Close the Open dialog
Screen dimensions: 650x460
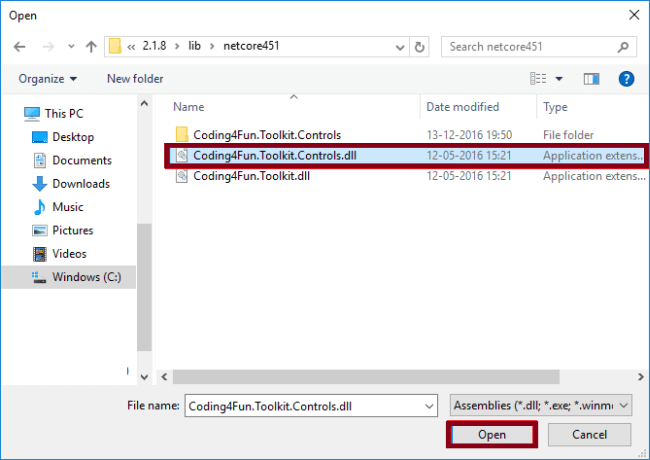pos(634,15)
